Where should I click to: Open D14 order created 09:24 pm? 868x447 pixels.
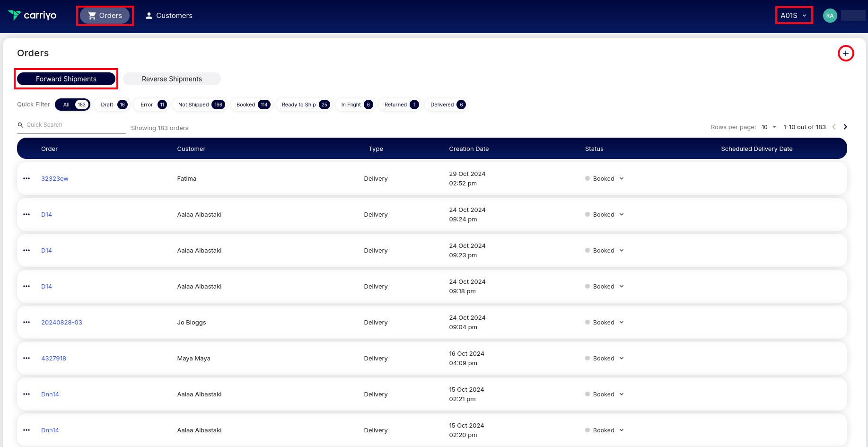click(x=46, y=214)
